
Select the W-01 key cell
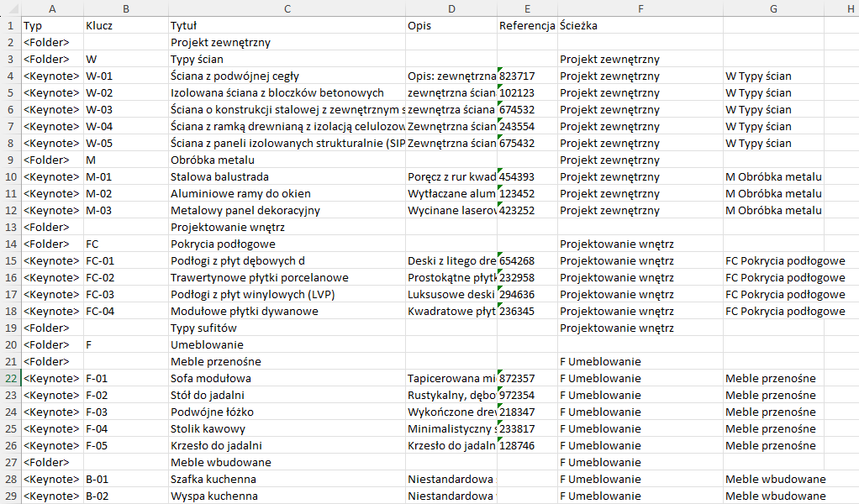(126, 76)
